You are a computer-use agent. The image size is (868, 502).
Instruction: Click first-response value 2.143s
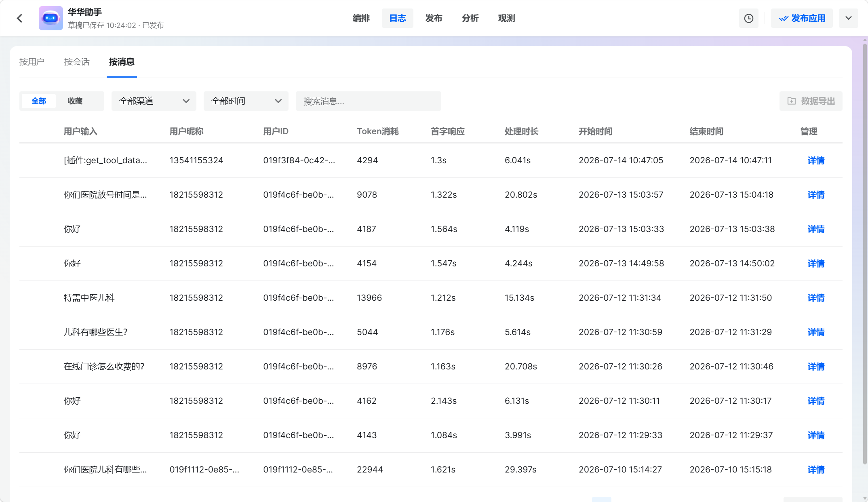click(444, 401)
